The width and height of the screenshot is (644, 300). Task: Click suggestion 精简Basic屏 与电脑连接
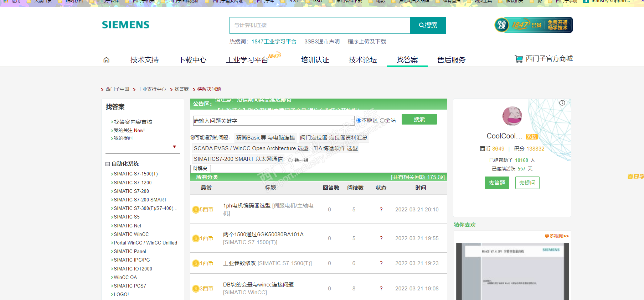[x=266, y=138]
